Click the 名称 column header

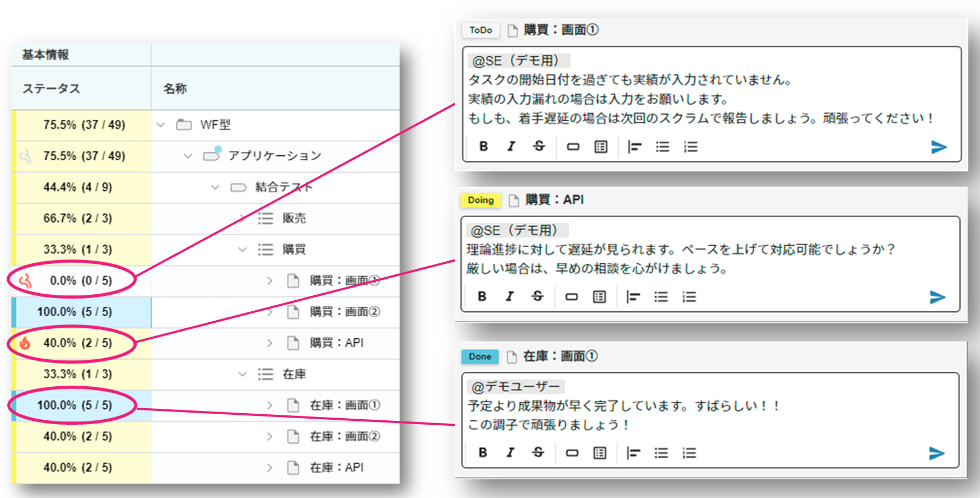[x=174, y=88]
